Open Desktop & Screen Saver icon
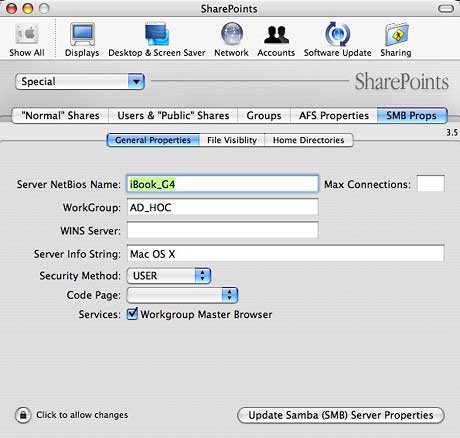Image resolution: width=460 pixels, height=438 pixels. [x=157, y=39]
